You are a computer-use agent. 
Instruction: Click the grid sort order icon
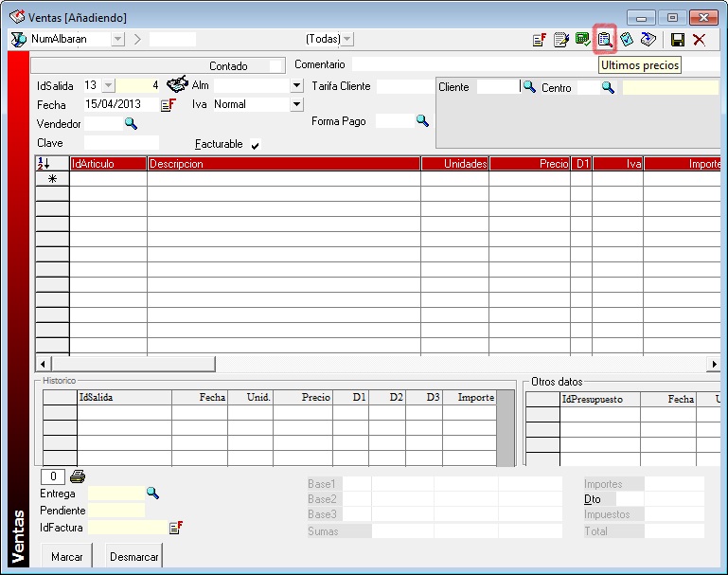[44, 164]
